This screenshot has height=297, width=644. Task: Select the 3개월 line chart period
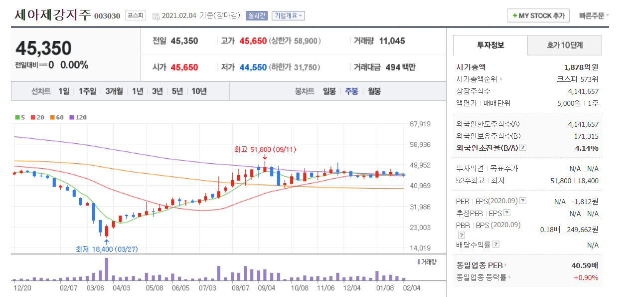[x=114, y=91]
